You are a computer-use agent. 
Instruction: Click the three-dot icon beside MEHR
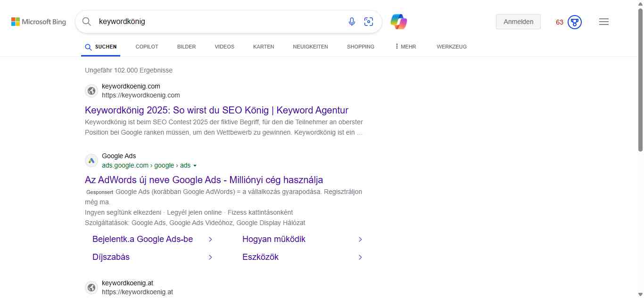point(396,47)
